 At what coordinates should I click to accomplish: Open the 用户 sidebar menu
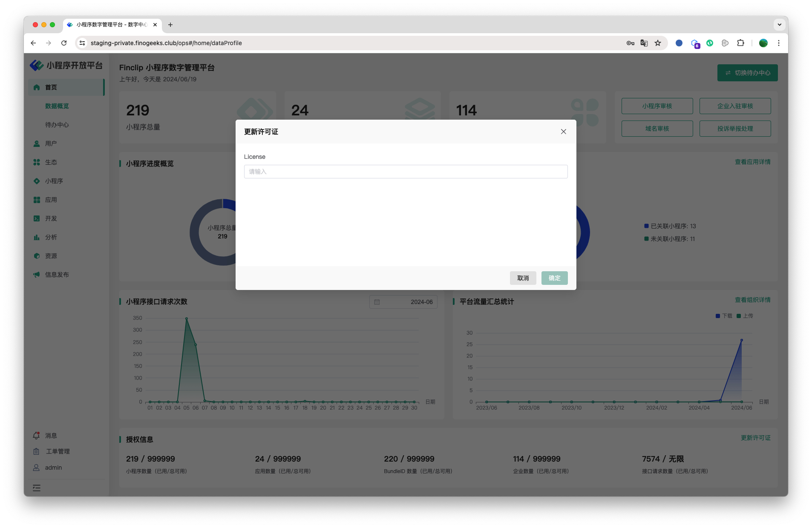click(x=51, y=143)
